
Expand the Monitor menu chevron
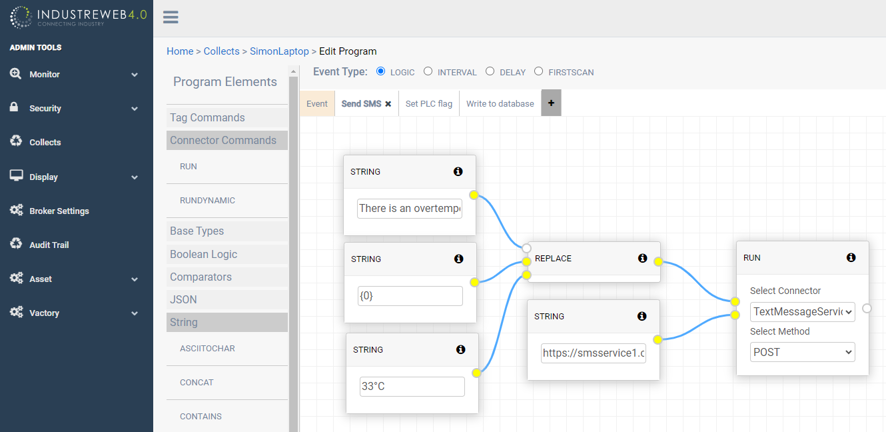click(134, 75)
